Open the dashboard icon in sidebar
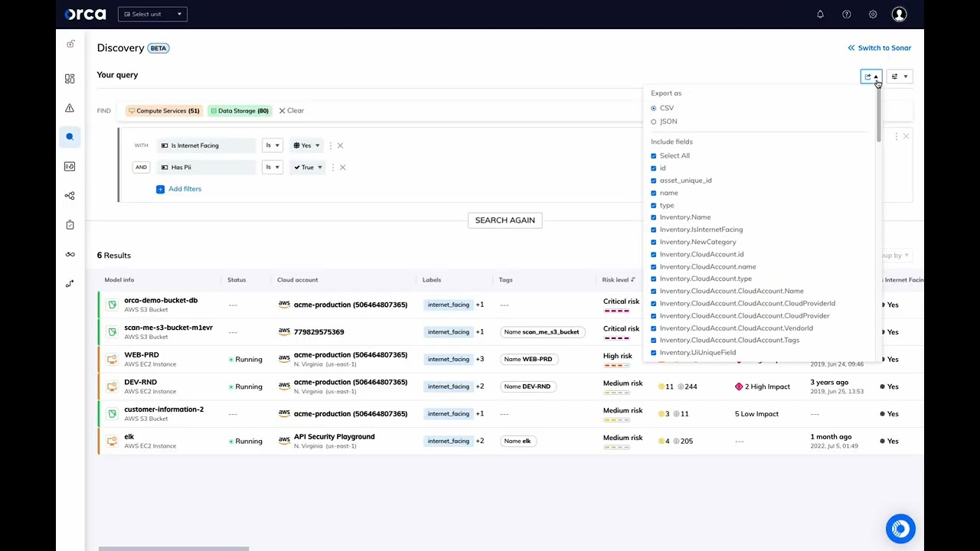Image resolution: width=980 pixels, height=551 pixels. (70, 79)
